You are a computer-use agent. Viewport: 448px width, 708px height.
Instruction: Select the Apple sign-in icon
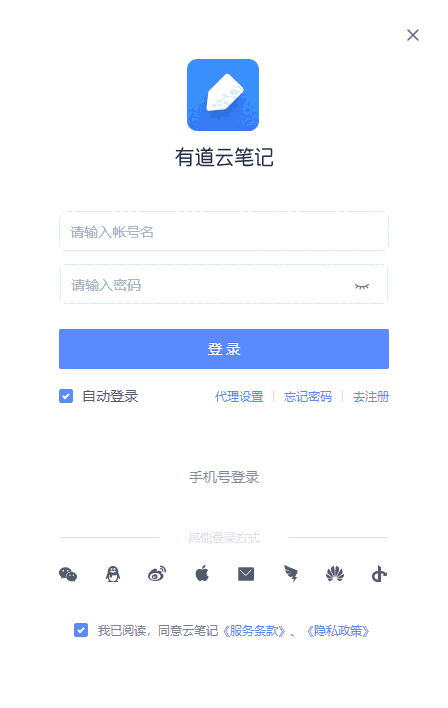tap(201, 573)
